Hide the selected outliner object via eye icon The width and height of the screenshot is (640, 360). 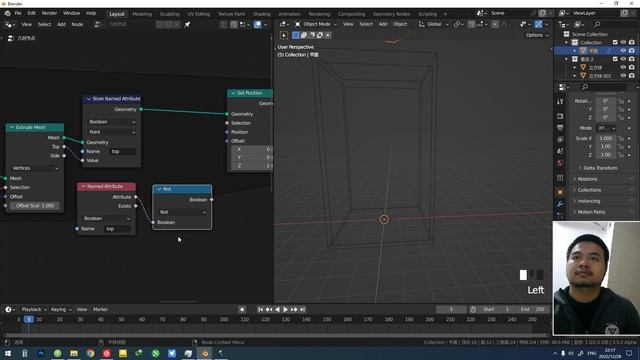pyautogui.click(x=623, y=51)
